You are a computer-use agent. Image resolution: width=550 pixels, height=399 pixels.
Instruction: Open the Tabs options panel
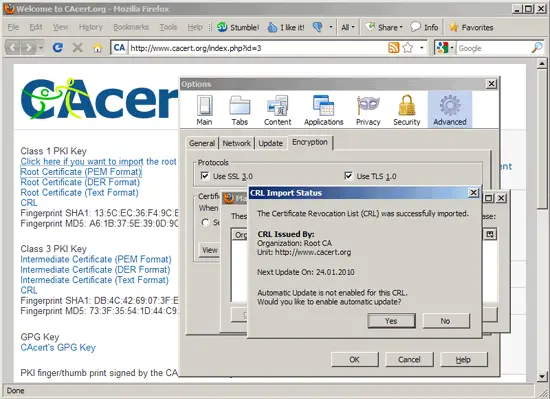[x=240, y=110]
